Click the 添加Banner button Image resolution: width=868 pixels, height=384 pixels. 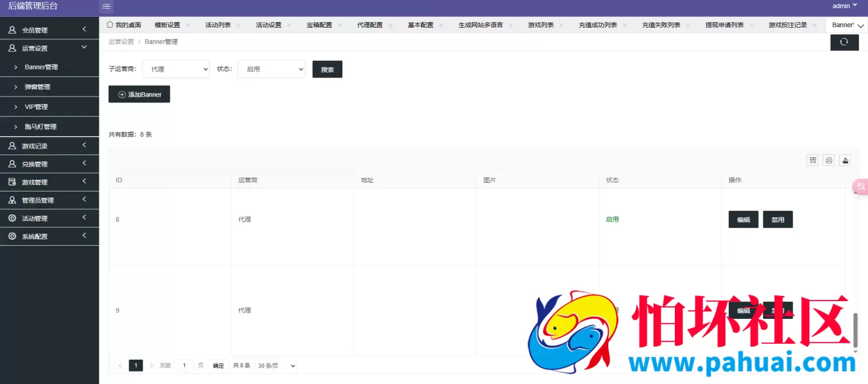point(139,94)
